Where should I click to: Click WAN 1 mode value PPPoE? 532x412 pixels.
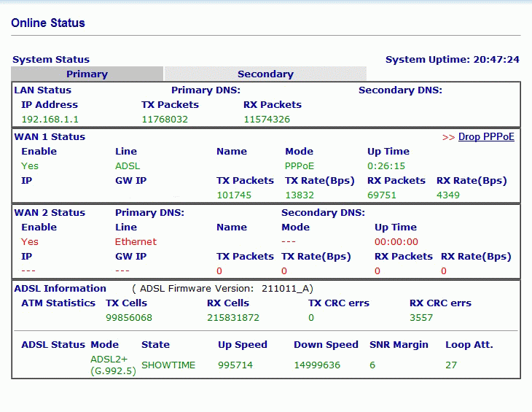(300, 166)
